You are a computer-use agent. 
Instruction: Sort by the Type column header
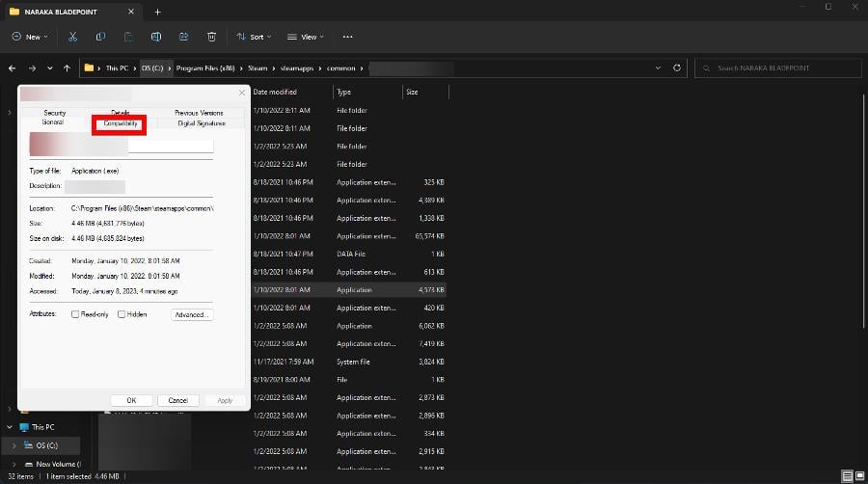[344, 92]
